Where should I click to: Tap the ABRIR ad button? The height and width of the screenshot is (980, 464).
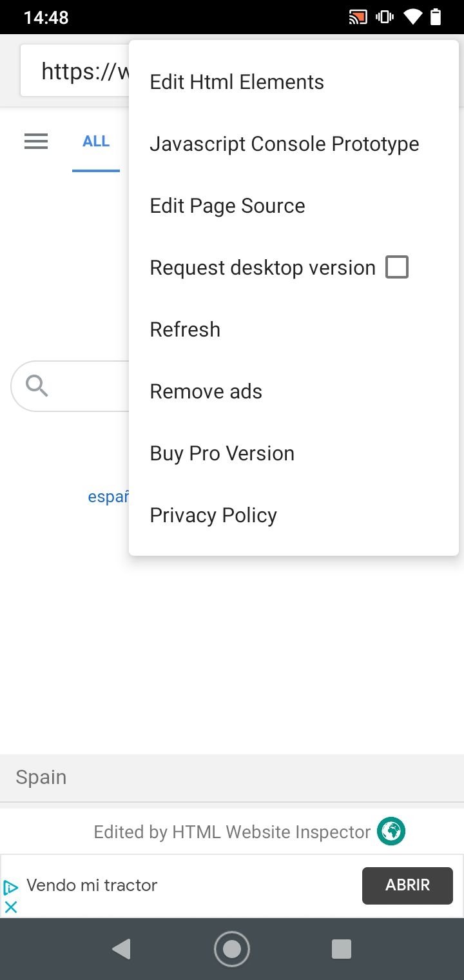click(407, 885)
